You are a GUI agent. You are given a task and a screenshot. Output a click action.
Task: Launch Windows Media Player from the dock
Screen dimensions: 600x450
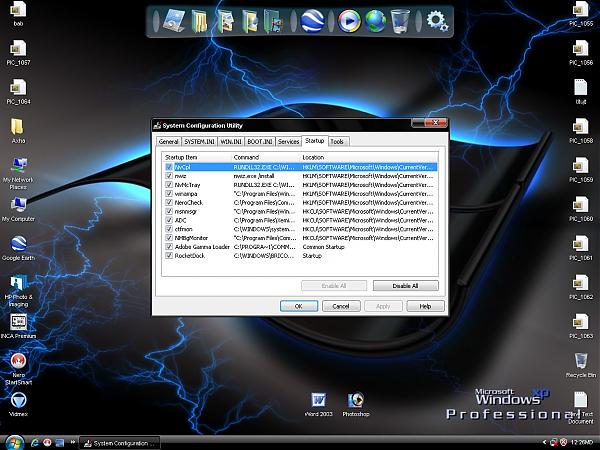[349, 21]
